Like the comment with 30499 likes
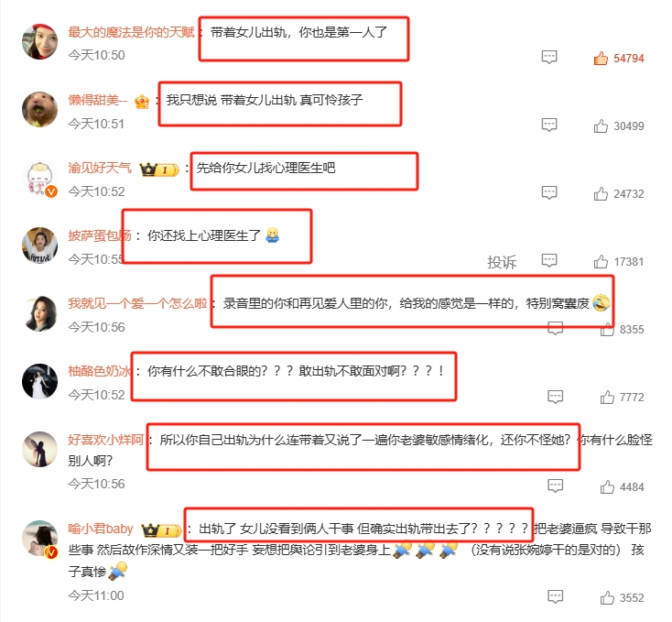 601,126
